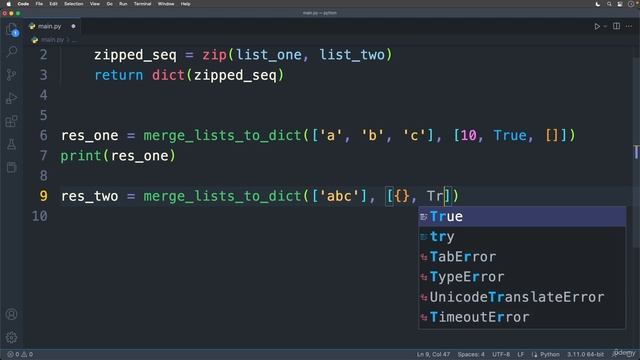This screenshot has height=360, width=640.
Task: Open the Run menu
Action: click(x=123, y=4)
